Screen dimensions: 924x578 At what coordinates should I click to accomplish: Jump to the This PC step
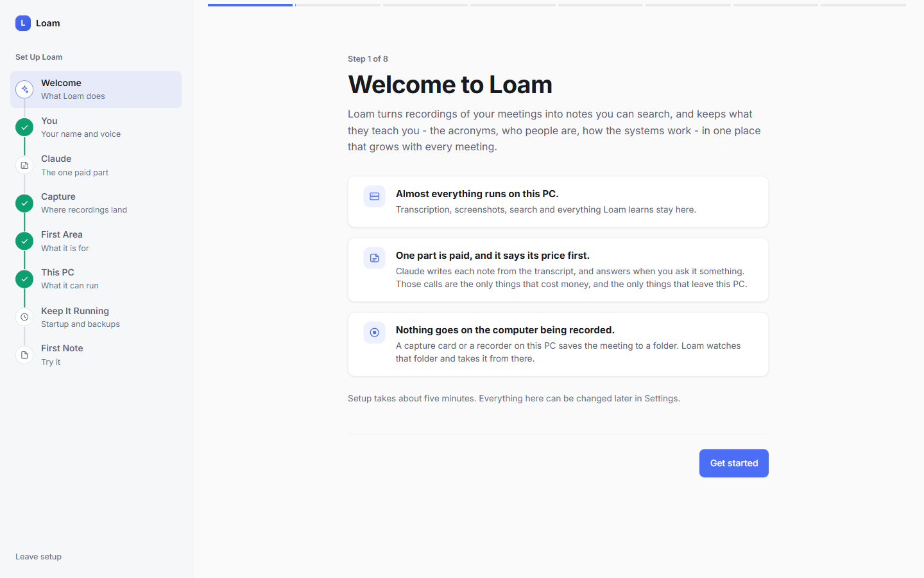96,279
